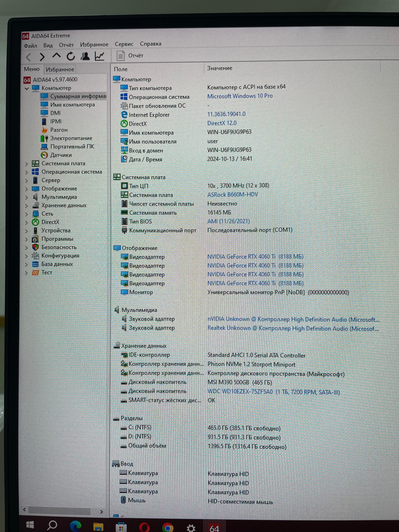Viewport: 399px width, 532px height.
Task: Expand the Системная плата tree node
Action: (x=27, y=164)
